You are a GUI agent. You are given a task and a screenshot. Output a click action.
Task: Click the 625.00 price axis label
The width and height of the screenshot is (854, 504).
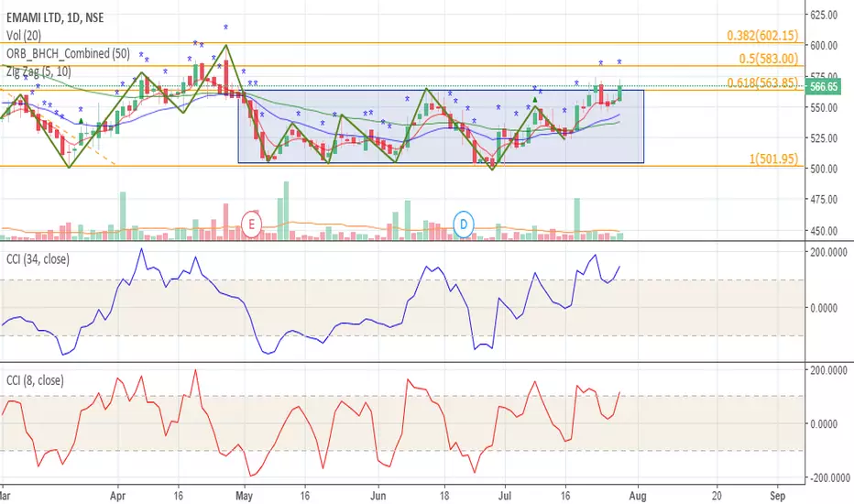pos(824,15)
